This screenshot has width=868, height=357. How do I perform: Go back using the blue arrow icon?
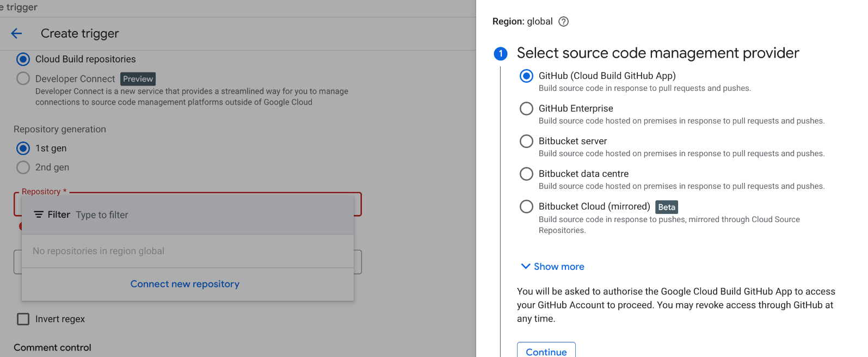tap(16, 33)
